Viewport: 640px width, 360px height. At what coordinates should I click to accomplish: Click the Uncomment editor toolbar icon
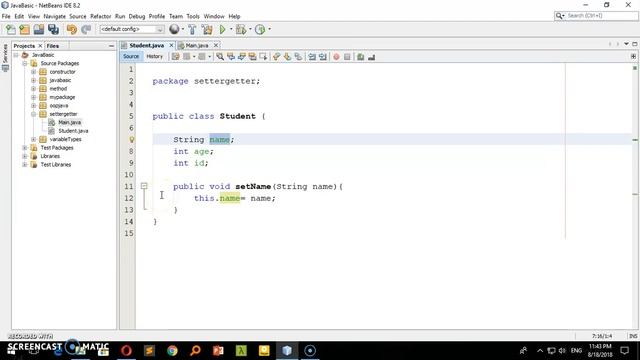(x=371, y=57)
